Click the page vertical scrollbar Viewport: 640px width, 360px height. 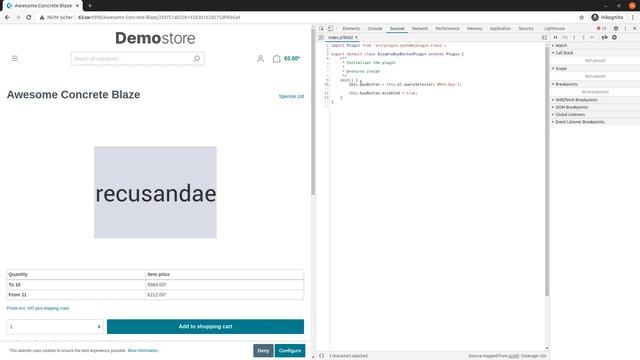[x=313, y=111]
